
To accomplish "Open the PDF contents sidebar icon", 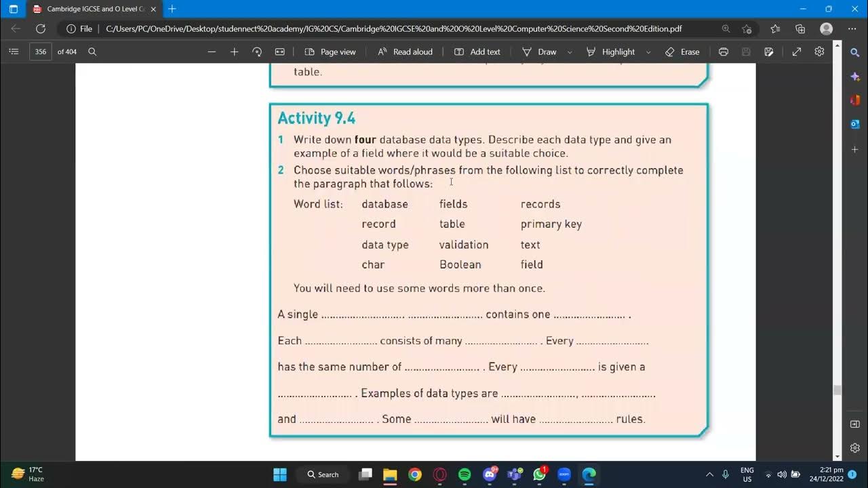I will coord(14,52).
